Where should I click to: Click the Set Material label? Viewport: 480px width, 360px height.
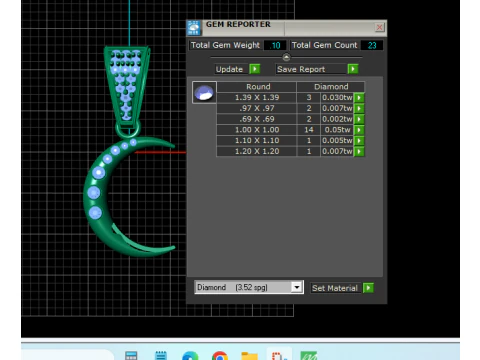(x=335, y=288)
